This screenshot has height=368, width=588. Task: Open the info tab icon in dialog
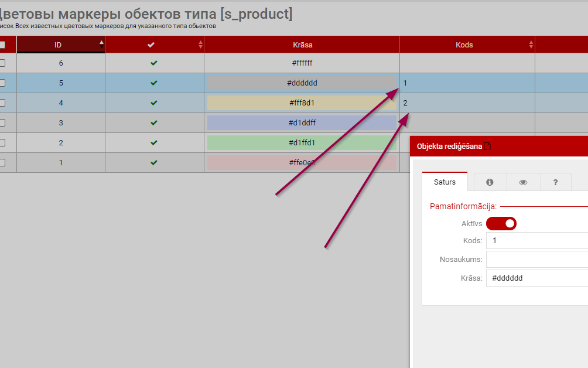[x=490, y=182]
